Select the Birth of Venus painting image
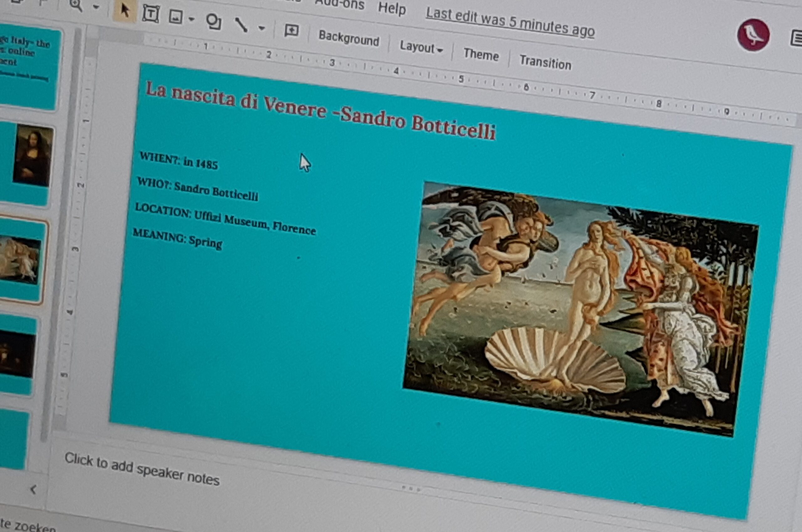The width and height of the screenshot is (802, 532). point(581,309)
